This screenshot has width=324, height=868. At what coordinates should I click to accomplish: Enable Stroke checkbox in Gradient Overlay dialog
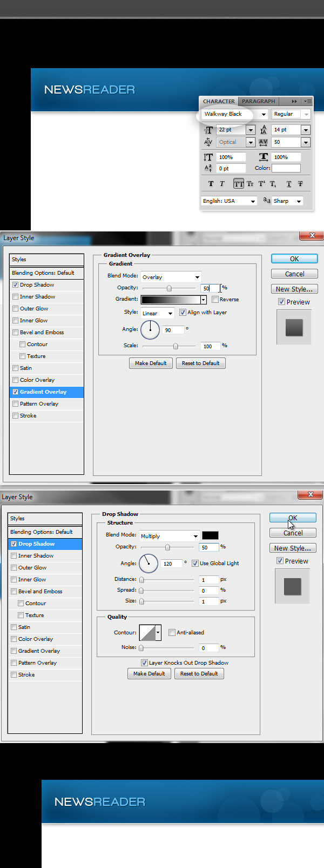point(16,415)
